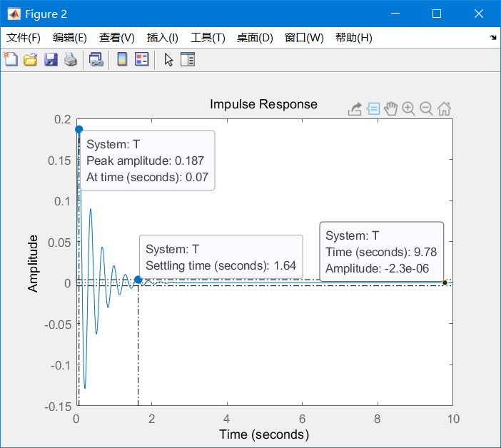Print the figure using the printer icon

70,59
